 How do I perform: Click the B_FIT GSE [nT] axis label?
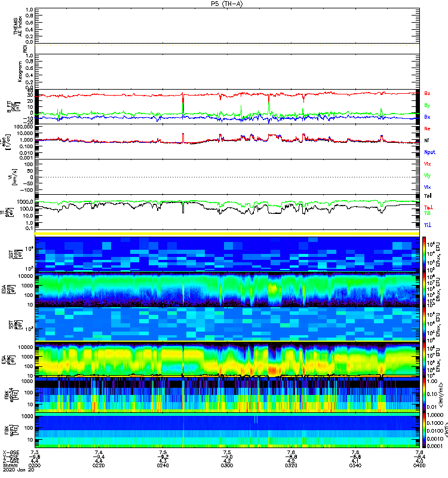point(13,106)
